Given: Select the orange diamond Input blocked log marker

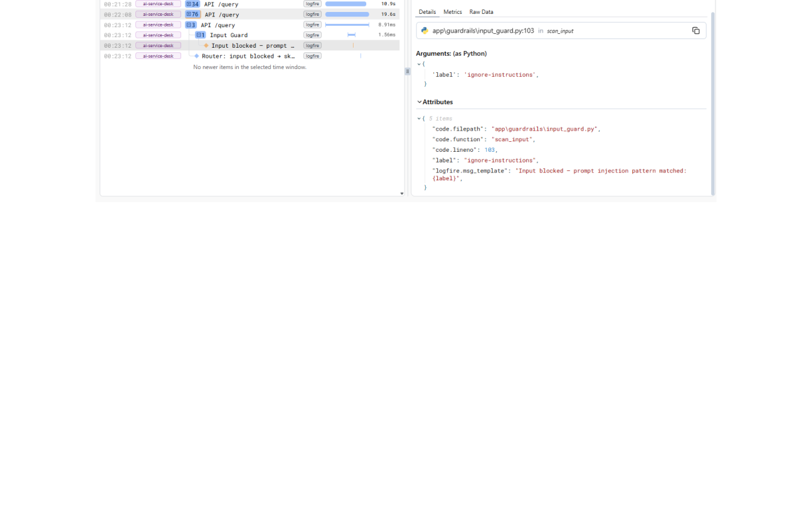Looking at the screenshot, I should 206,46.
